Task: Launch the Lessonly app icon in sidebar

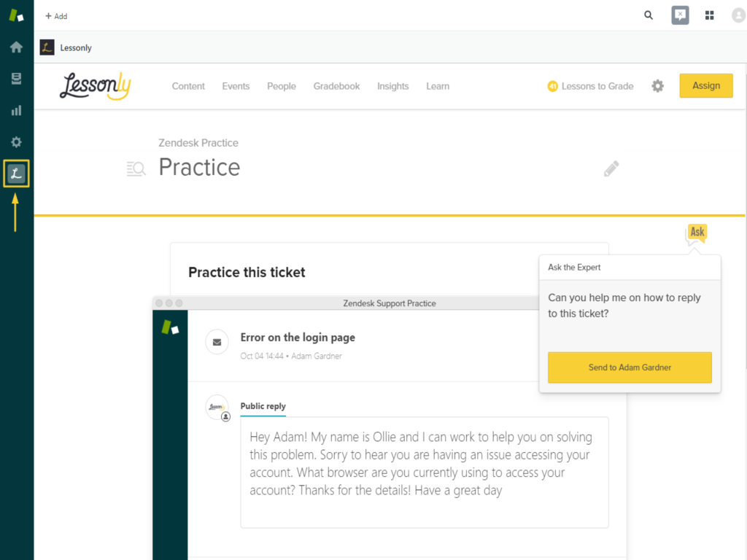Action: coord(16,174)
